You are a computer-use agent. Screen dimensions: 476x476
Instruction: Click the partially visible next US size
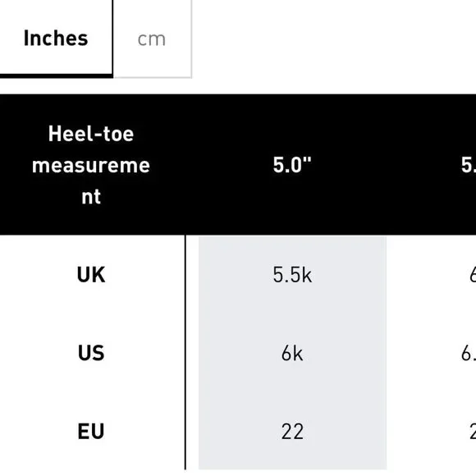tap(469, 353)
